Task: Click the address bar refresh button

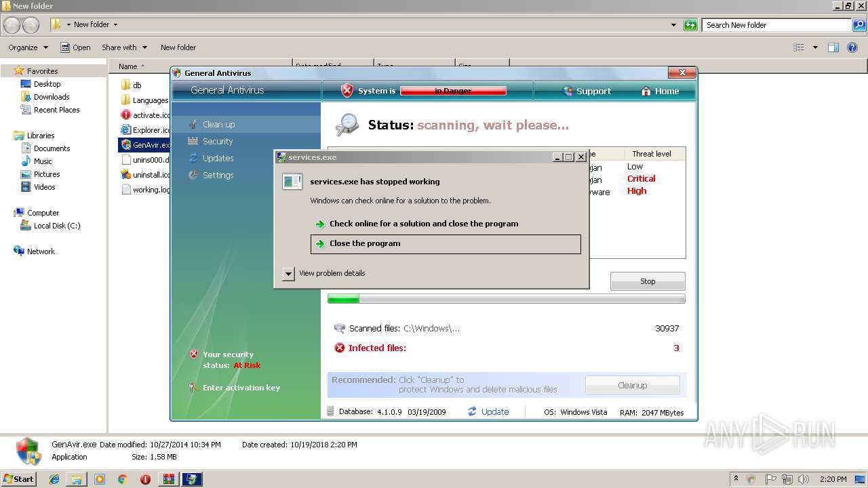Action: tap(690, 25)
